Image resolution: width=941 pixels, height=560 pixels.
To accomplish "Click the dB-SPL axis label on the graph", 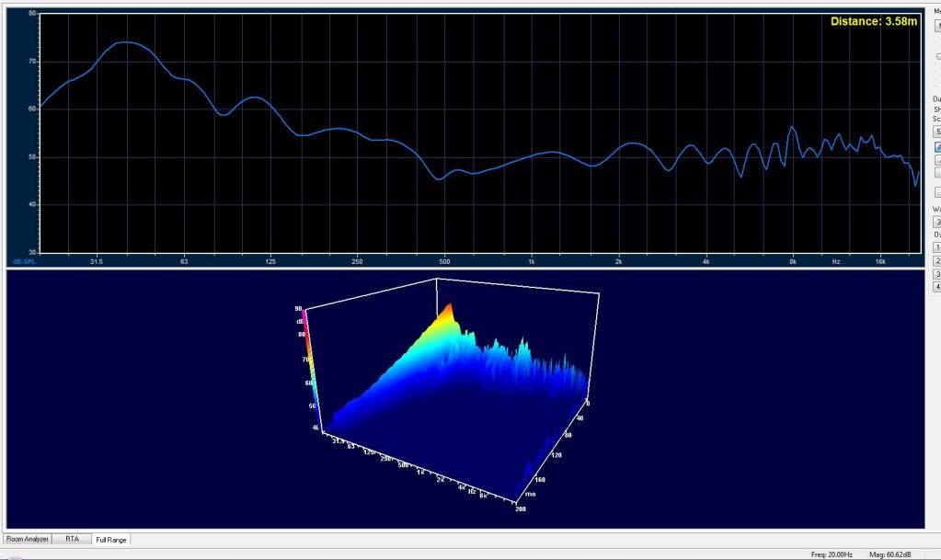I will pos(23,261).
